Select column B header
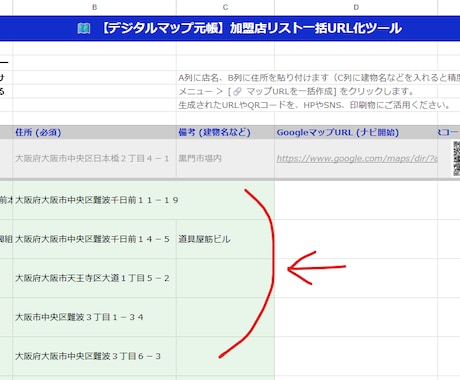460x380 pixels. tap(95, 7)
